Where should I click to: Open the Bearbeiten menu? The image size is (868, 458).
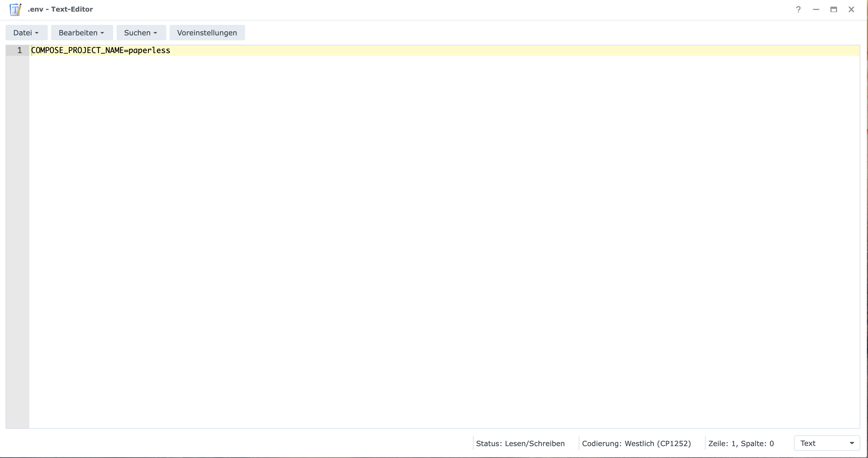pyautogui.click(x=82, y=33)
